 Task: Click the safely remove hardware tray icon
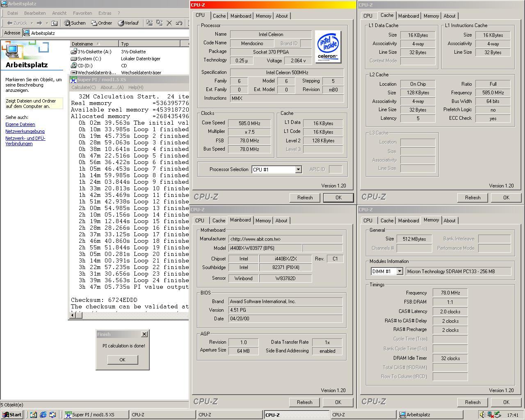point(497,415)
